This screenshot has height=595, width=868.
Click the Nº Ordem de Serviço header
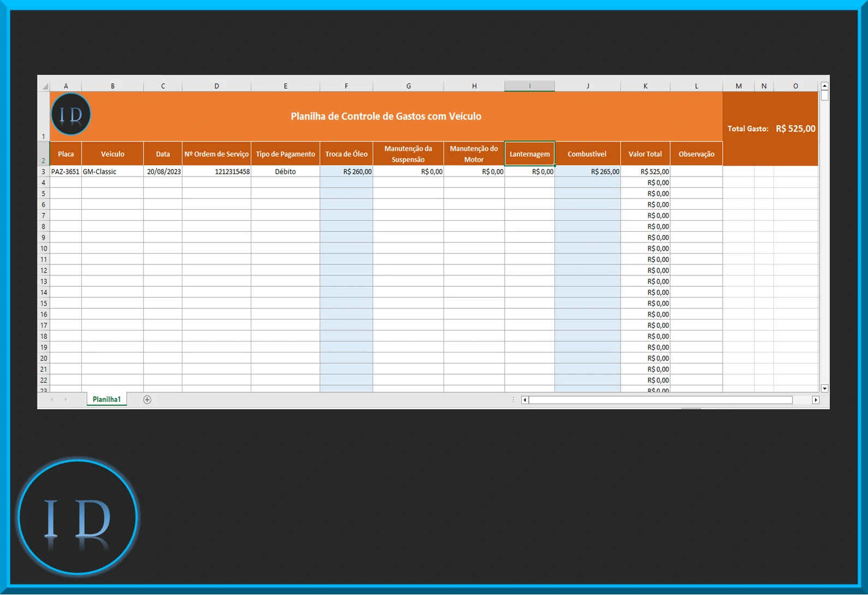pyautogui.click(x=217, y=154)
